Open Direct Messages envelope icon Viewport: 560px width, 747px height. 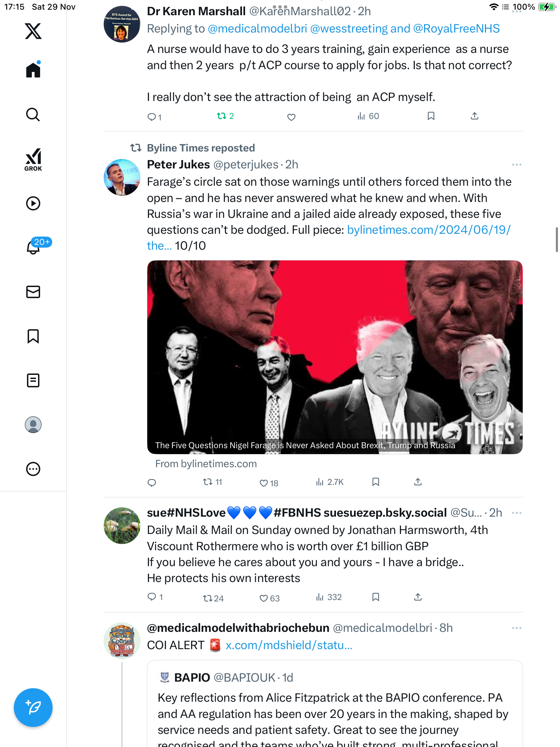click(33, 292)
